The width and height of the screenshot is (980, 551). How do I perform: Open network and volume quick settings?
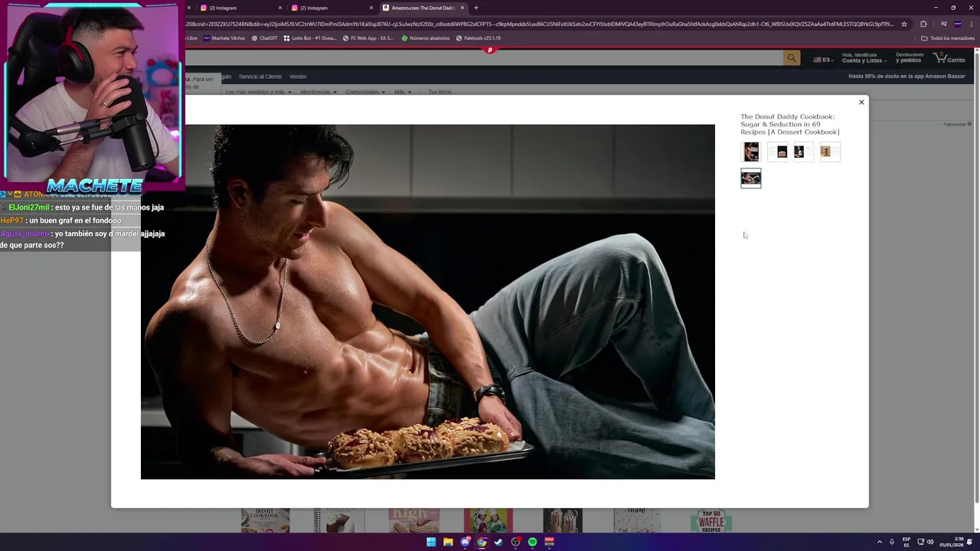point(926,542)
